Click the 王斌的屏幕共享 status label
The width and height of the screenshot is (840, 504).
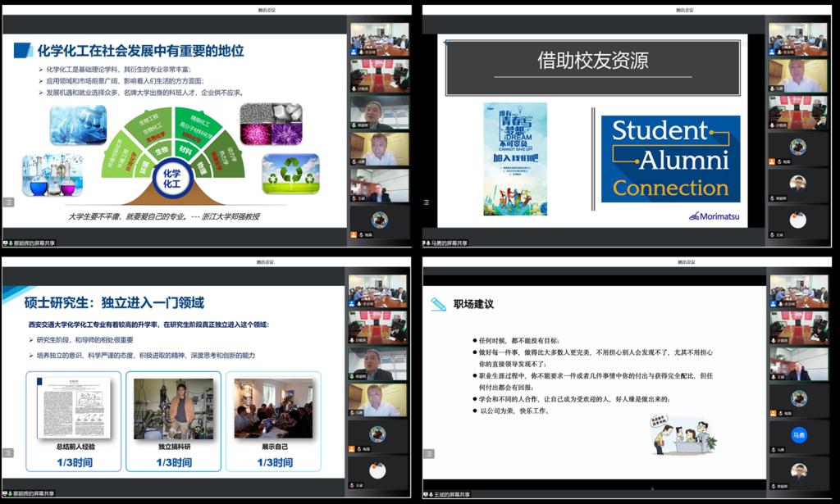449,494
